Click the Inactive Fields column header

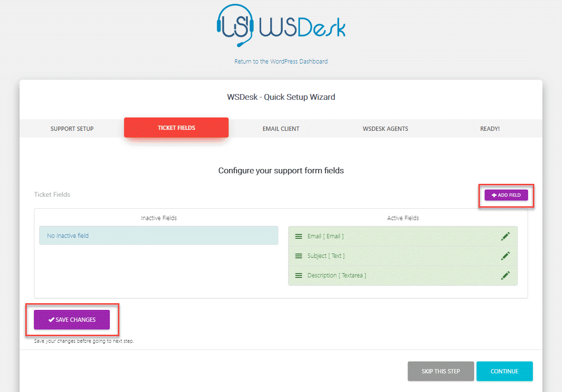(159, 218)
